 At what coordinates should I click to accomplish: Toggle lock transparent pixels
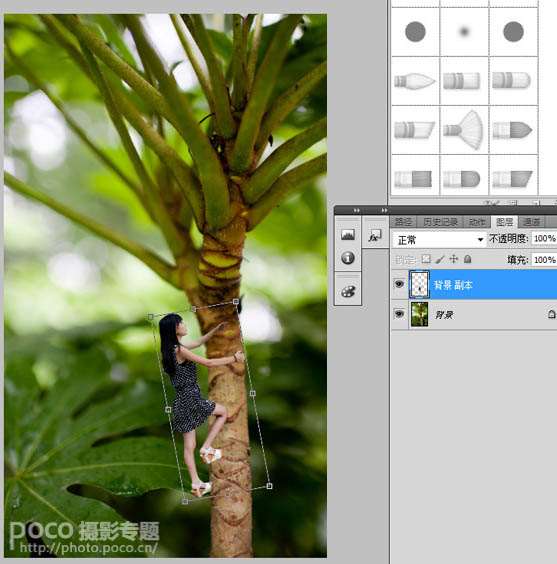click(x=426, y=259)
